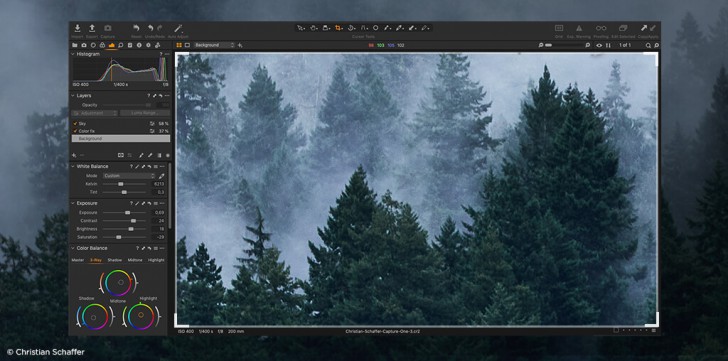Click the Export icon in the toolbar
This screenshot has width=728, height=361.
tap(92, 28)
